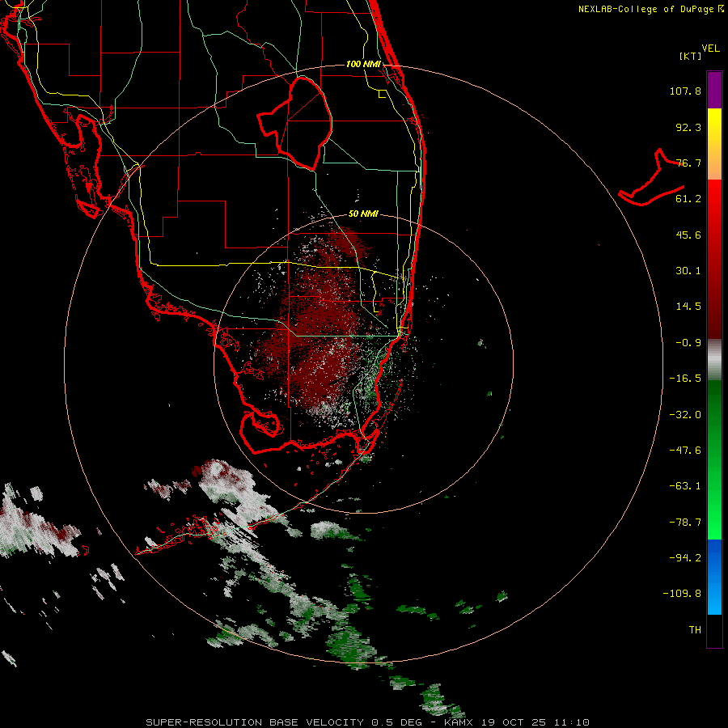The image size is (728, 728).
Task: Click the TH threshold label
Action: [695, 630]
